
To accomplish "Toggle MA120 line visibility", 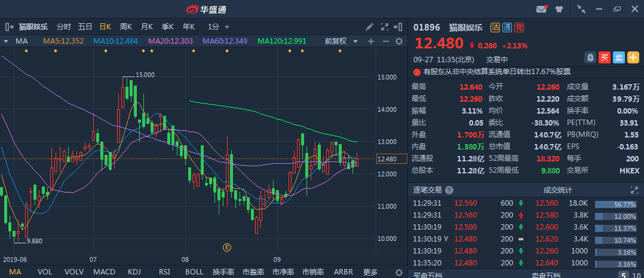I will point(282,41).
